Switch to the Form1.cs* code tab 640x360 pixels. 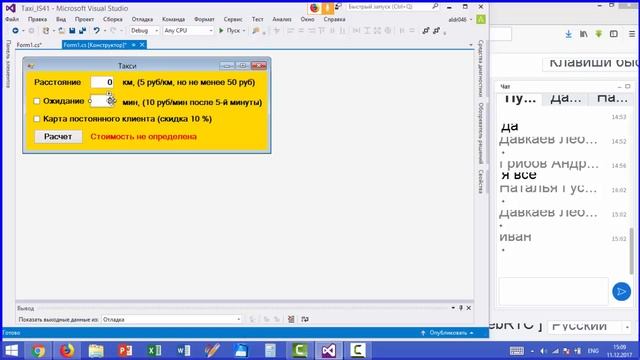pyautogui.click(x=29, y=45)
